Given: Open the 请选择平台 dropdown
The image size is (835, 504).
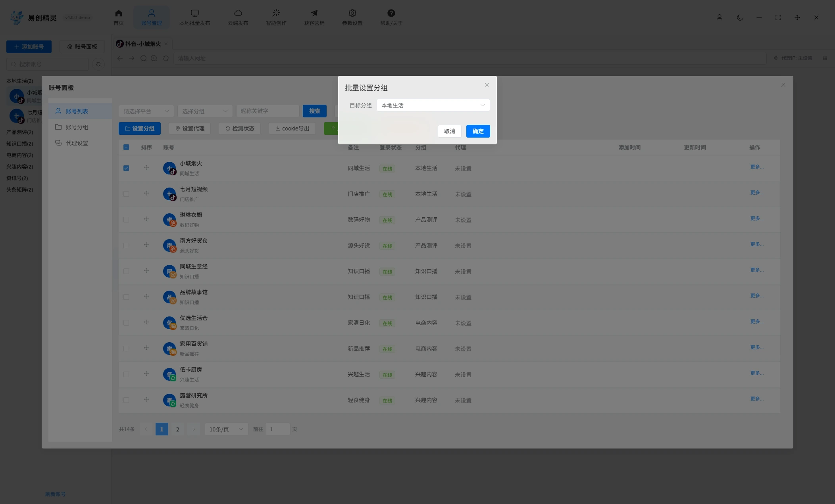Looking at the screenshot, I should pyautogui.click(x=146, y=111).
